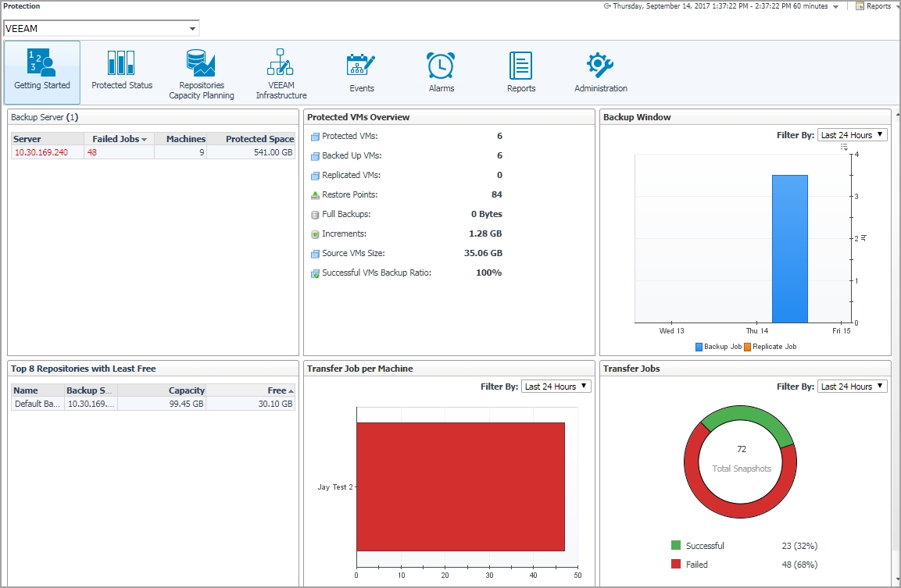This screenshot has height=588, width=901.
Task: Open the time range dropdown arrow
Action: (836, 6)
